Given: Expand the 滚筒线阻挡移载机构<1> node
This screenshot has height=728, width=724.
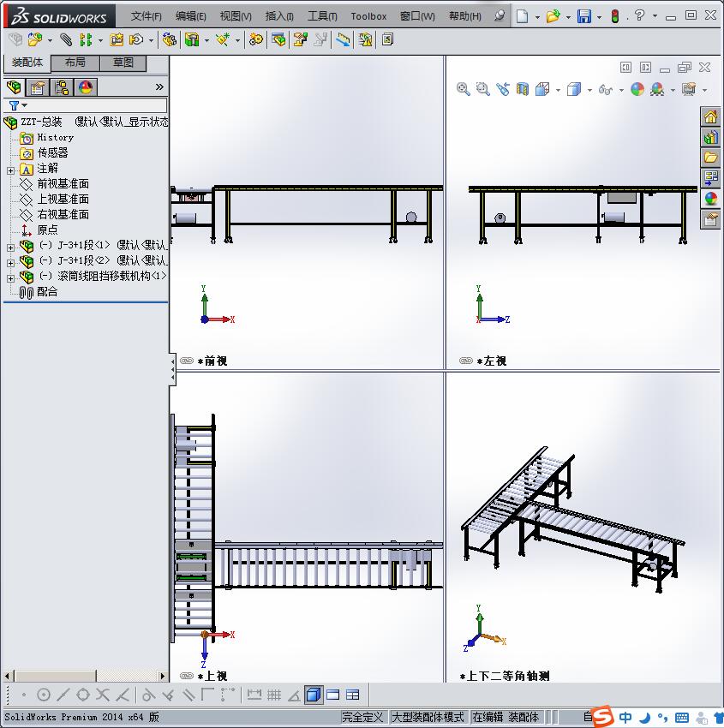Looking at the screenshot, I should click(10, 278).
